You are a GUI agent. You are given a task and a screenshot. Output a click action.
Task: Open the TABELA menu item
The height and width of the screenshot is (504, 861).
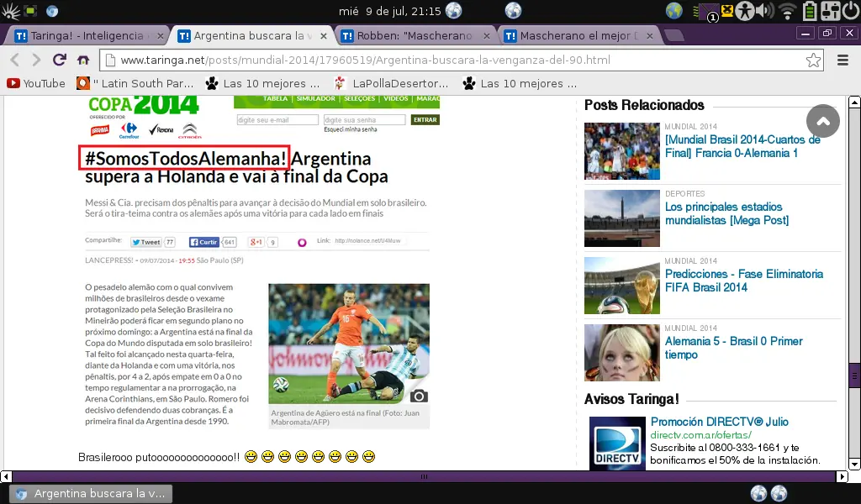pos(275,99)
